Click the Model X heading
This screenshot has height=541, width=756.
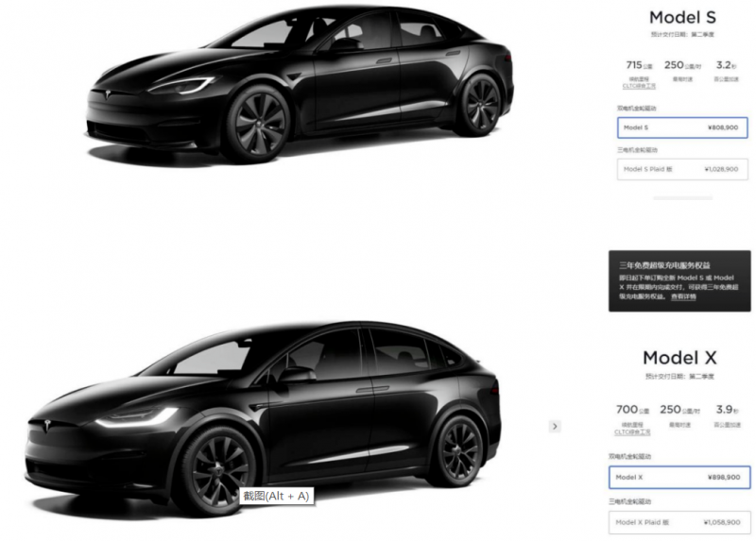click(679, 358)
